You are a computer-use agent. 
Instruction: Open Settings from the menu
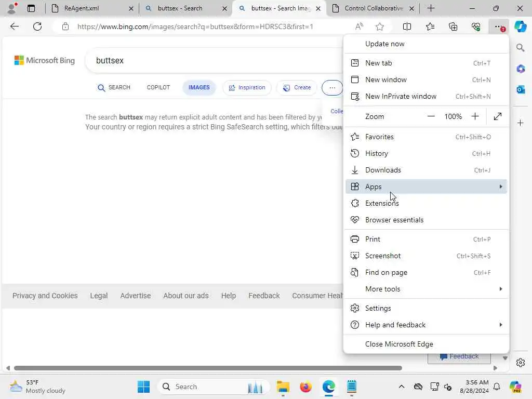tap(426, 308)
